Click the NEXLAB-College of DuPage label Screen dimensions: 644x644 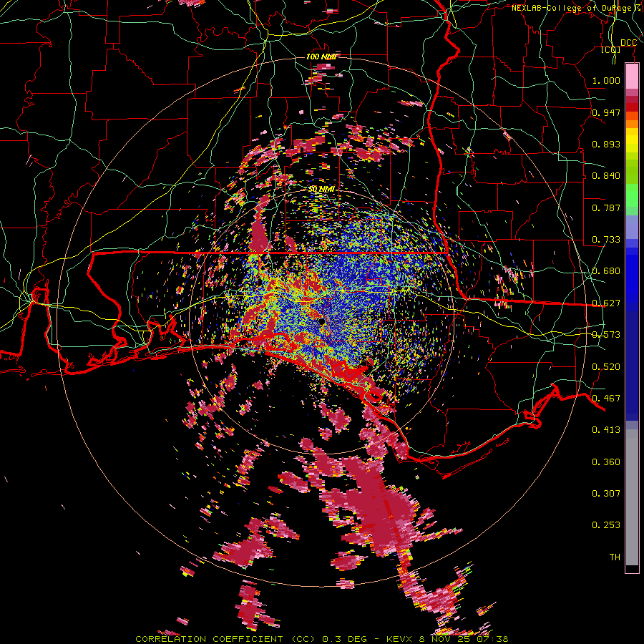pos(572,8)
